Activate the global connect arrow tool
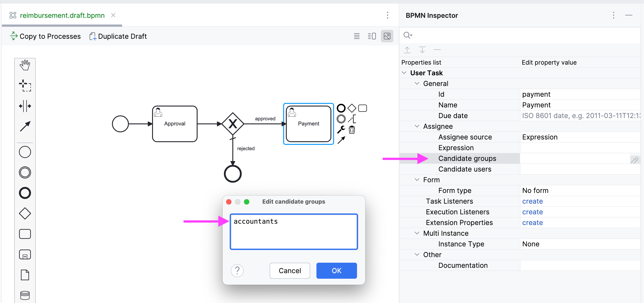 point(25,126)
